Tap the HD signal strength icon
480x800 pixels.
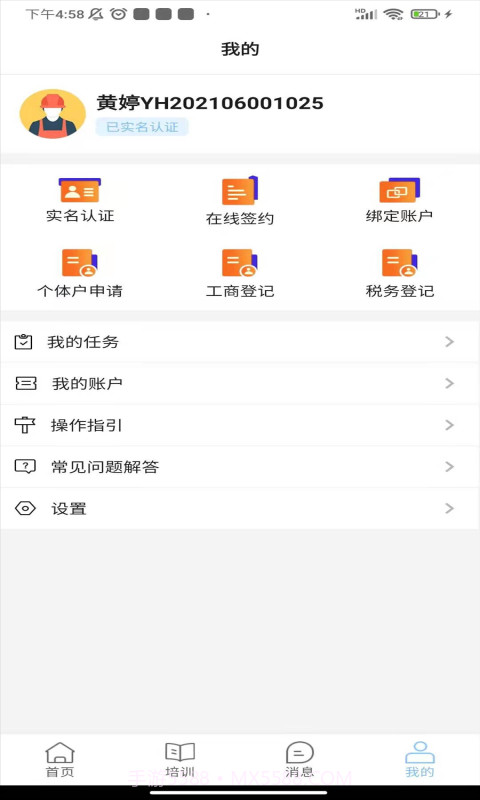click(366, 14)
